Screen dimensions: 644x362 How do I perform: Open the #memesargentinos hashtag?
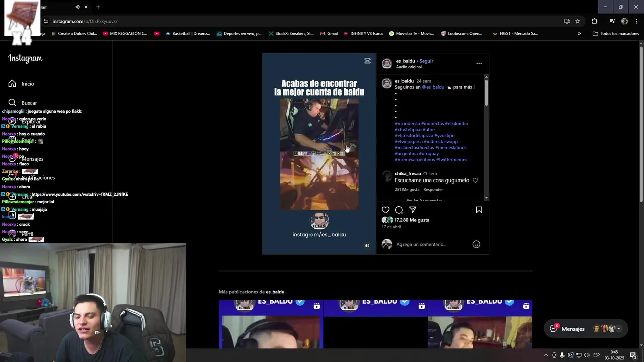click(x=415, y=159)
